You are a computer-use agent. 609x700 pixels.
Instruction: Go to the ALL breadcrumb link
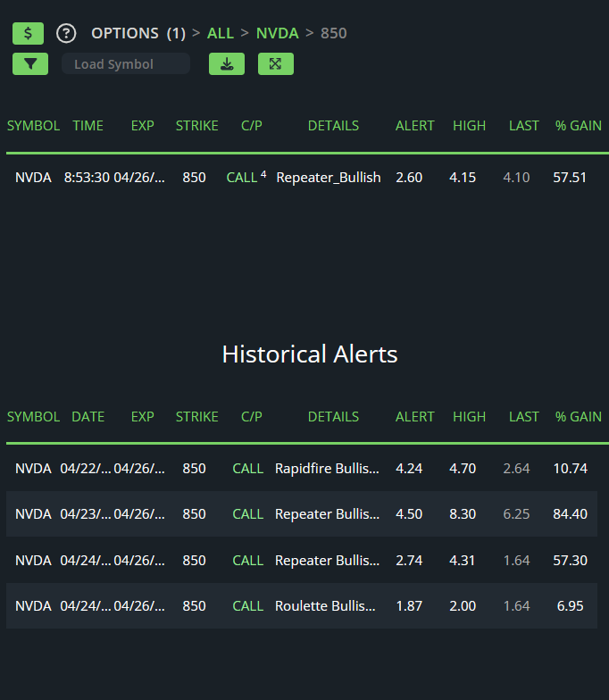[x=221, y=34]
